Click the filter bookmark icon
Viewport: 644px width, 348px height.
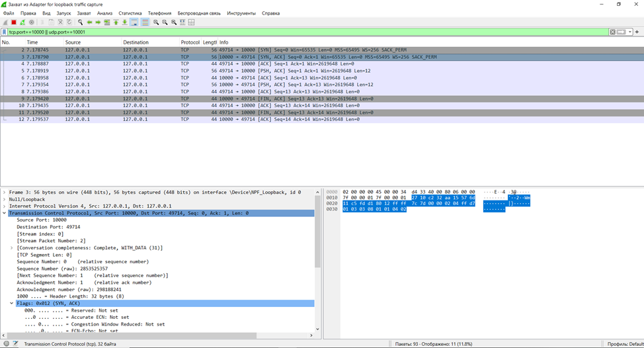[x=5, y=32]
